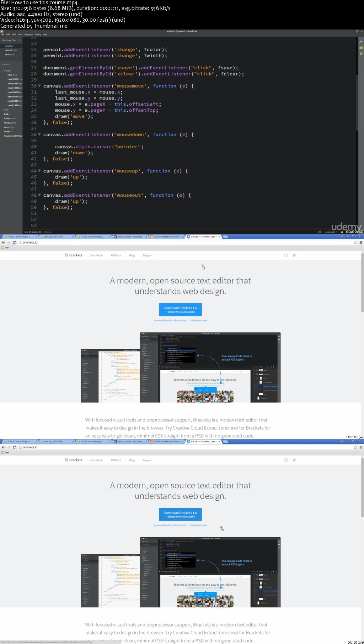Switch to XAMPP Installers tab in 00:00:54 frame
Screen dimensions: 364x644
pos(167,236)
